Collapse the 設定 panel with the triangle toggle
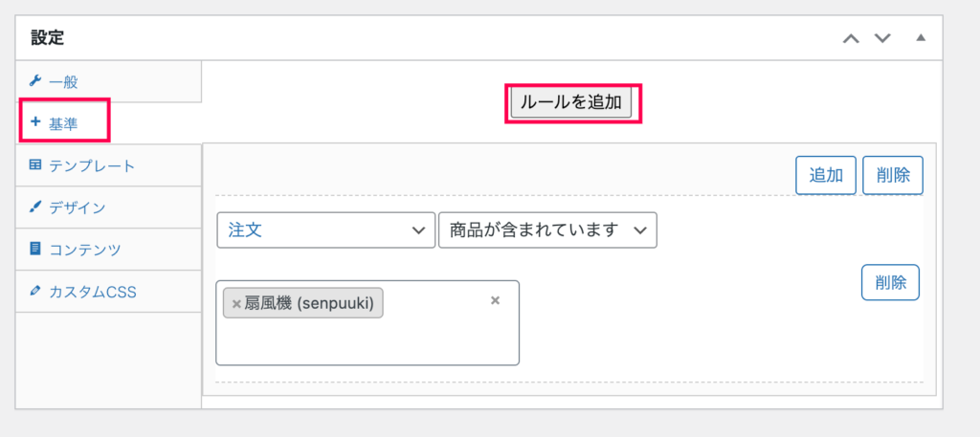980x437 pixels. (x=920, y=37)
